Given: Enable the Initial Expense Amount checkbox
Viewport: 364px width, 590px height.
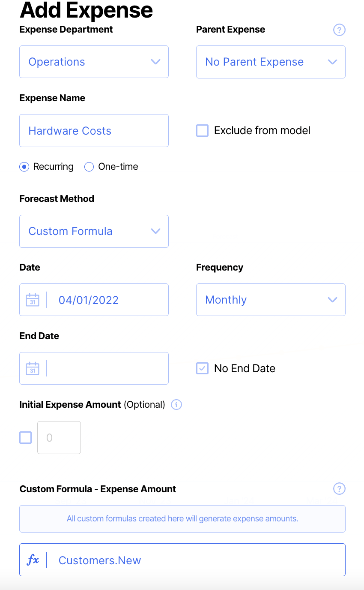Looking at the screenshot, I should click(x=26, y=437).
